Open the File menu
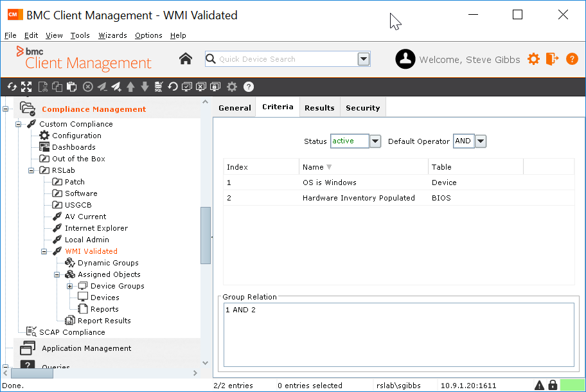 (x=10, y=35)
